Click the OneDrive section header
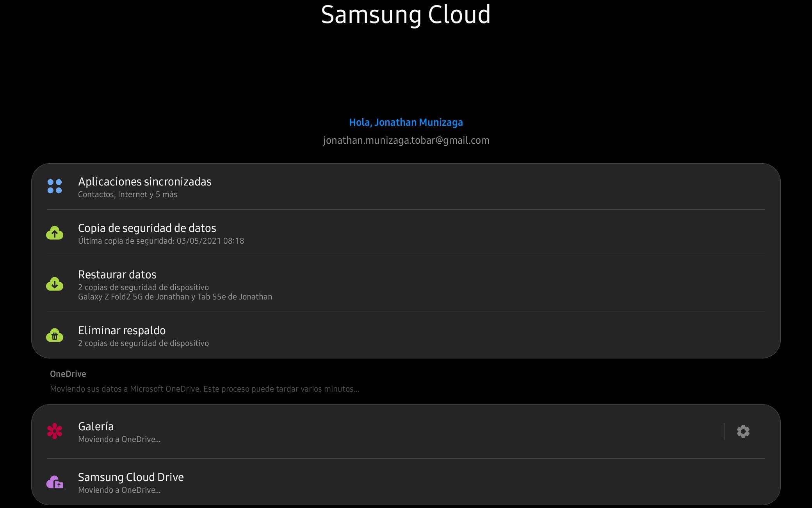Screen dimensions: 812x508 pos(68,374)
